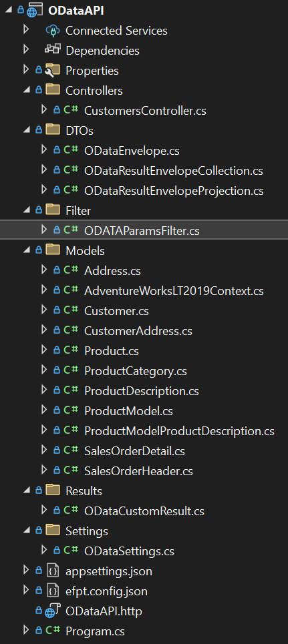Click the C# icon beside ODataCustomResult.cs
This screenshot has width=288, height=644.
coord(71,510)
